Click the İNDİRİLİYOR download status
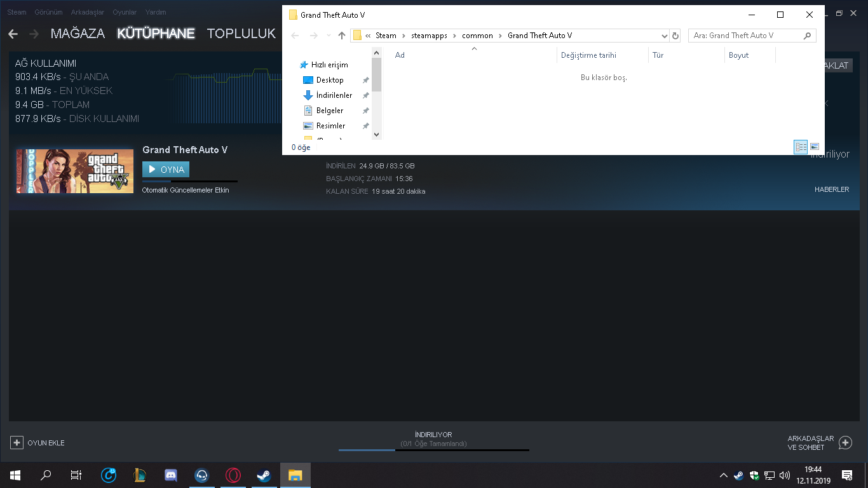This screenshot has height=488, width=868. 433,435
